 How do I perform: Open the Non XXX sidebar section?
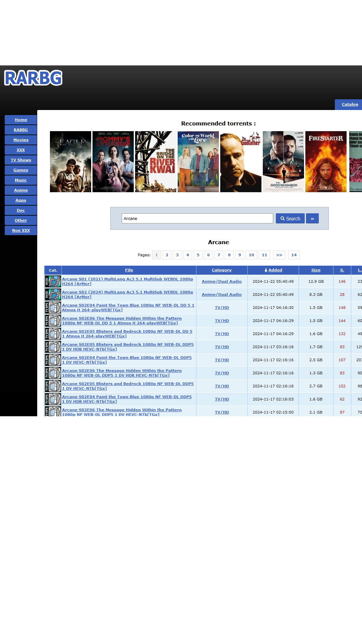[21, 230]
